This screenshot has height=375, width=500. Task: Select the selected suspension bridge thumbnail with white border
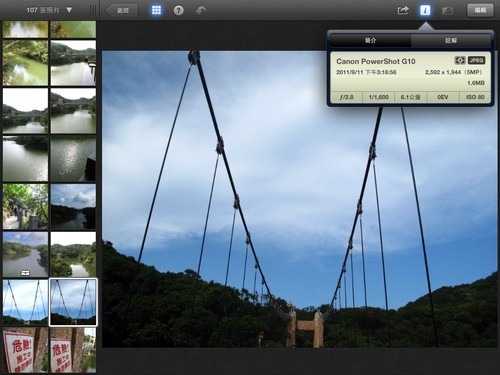point(73,302)
